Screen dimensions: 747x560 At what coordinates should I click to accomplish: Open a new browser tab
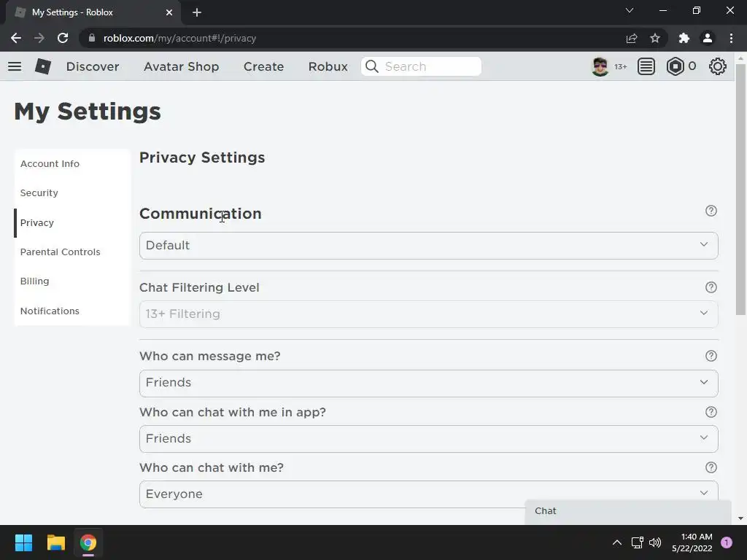pyautogui.click(x=197, y=12)
